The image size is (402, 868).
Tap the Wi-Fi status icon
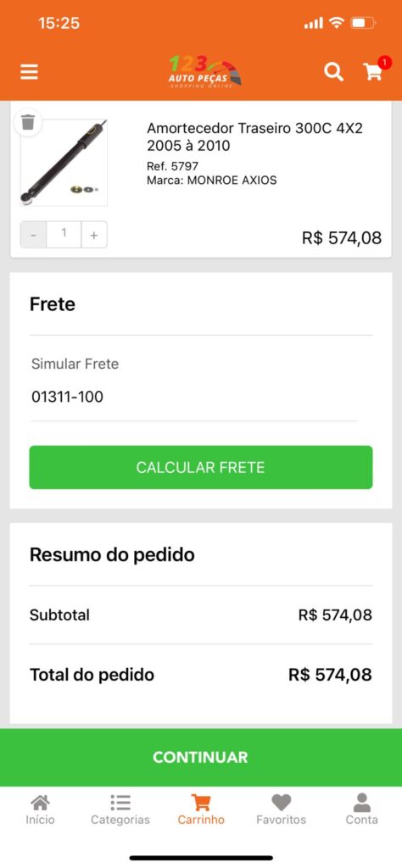[336, 23]
